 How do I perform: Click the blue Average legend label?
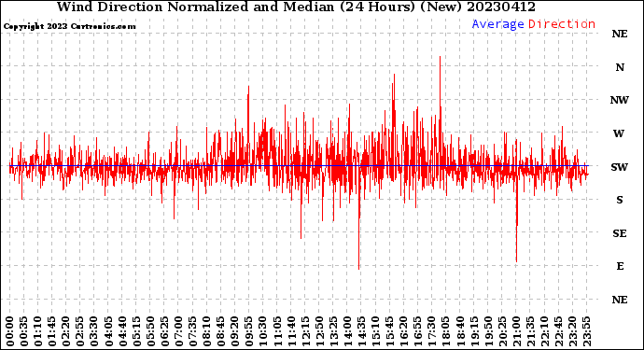[497, 24]
